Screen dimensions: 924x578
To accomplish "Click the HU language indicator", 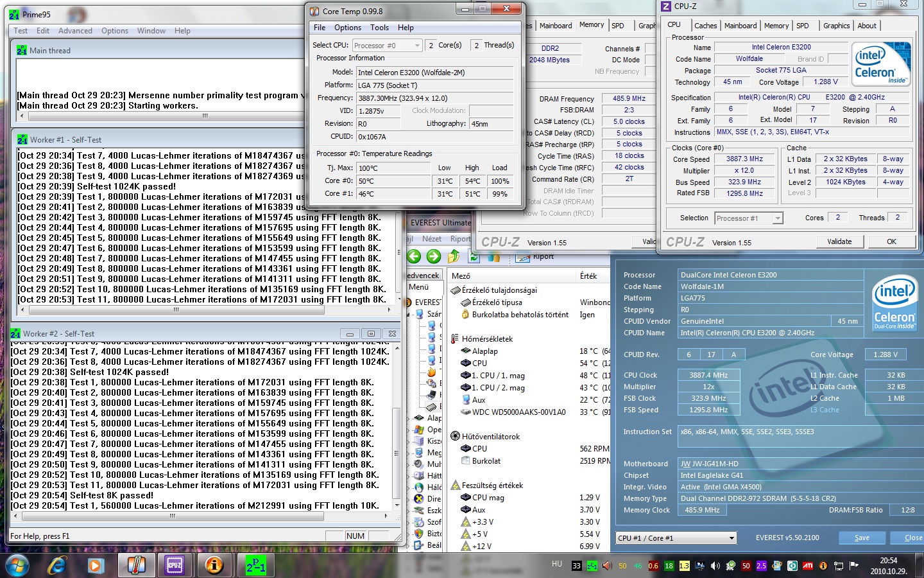I will (557, 564).
